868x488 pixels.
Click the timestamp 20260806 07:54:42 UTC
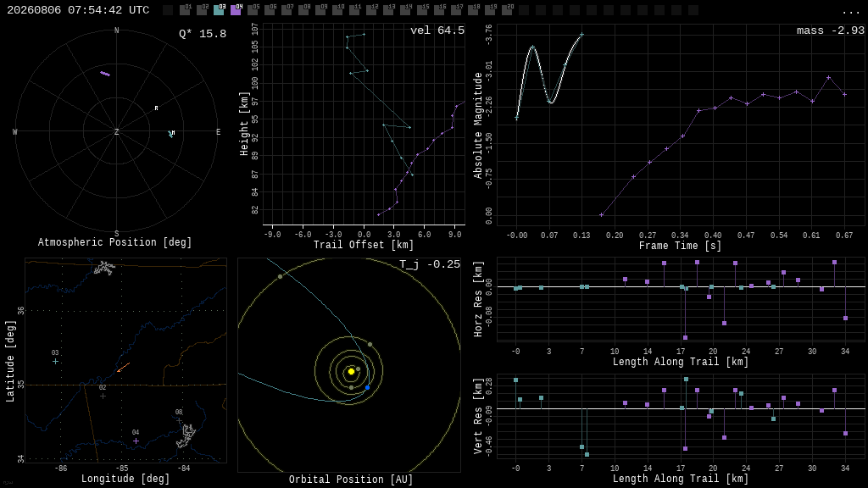pos(78,10)
